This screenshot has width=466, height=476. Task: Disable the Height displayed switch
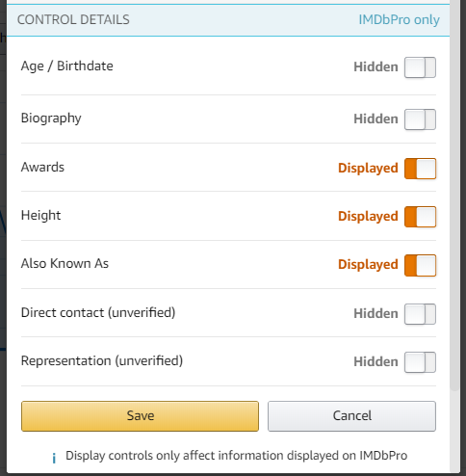pos(420,217)
